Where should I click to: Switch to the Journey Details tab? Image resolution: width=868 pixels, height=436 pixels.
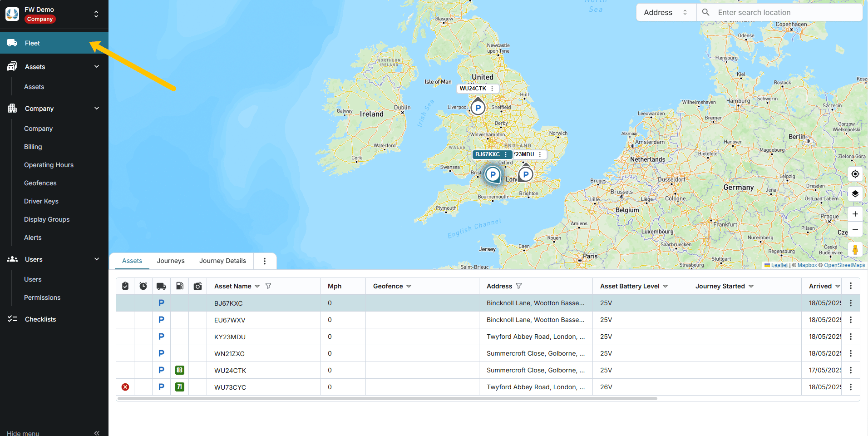coord(222,261)
